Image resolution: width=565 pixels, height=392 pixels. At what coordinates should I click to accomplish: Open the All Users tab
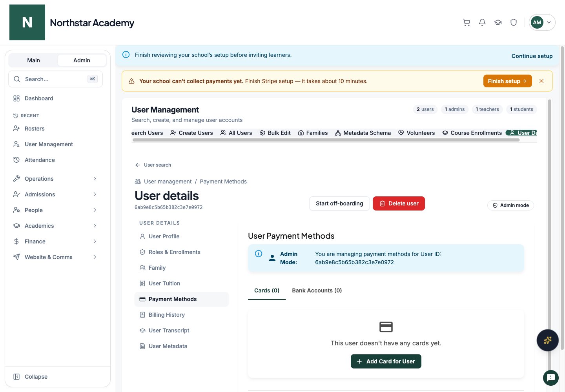click(236, 133)
